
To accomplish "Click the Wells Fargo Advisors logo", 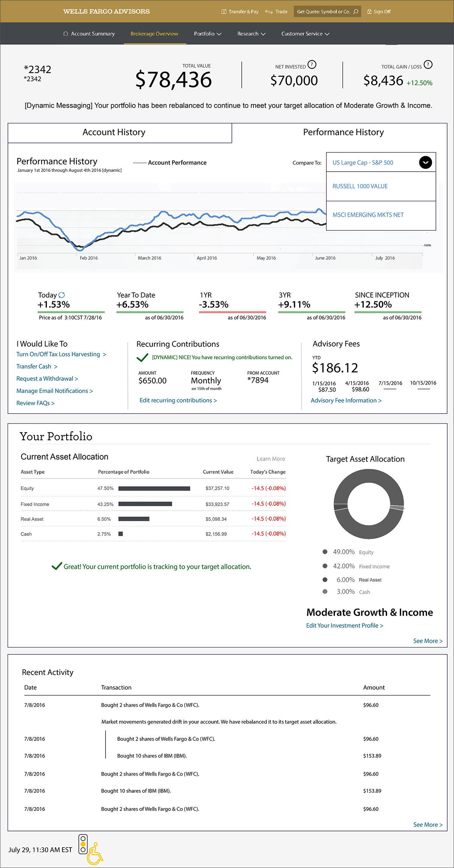I will [x=106, y=11].
